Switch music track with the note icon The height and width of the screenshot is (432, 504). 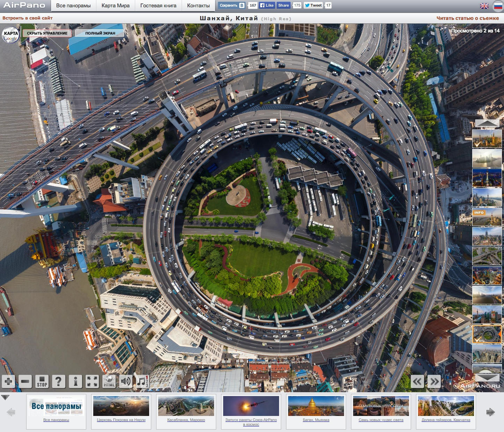142,381
